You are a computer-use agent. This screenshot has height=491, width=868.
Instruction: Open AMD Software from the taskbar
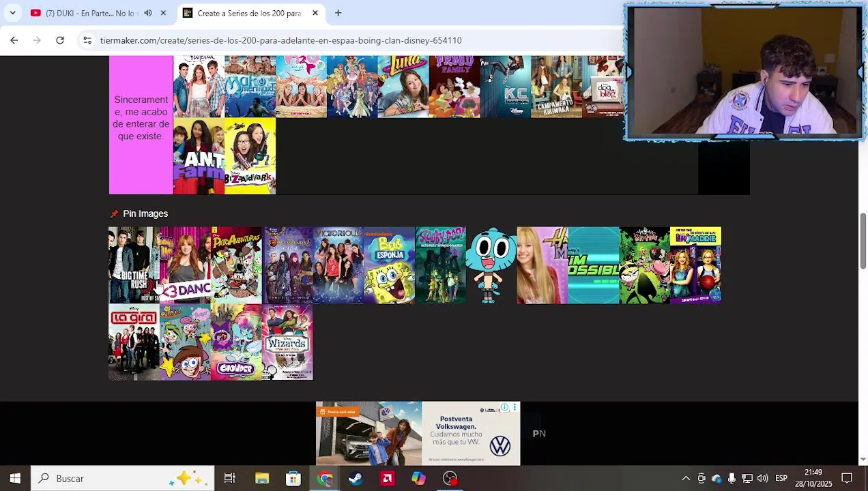tap(388, 478)
